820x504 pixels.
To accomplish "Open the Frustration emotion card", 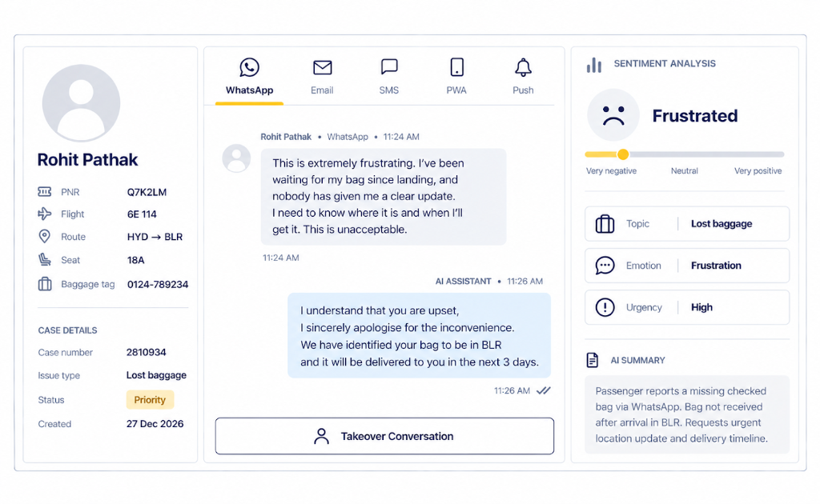I will click(x=686, y=266).
